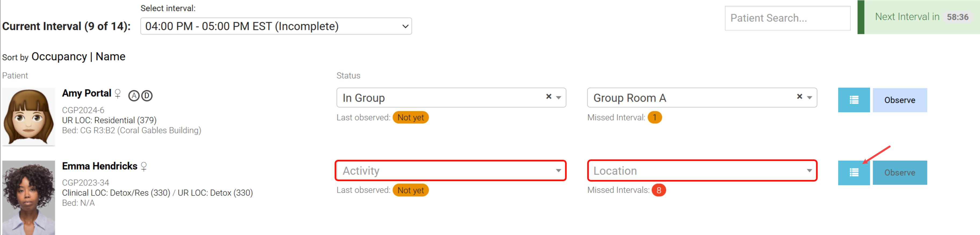Viewport: 980px width, 235px height.
Task: Open the Select interval dropdown
Action: click(x=276, y=26)
